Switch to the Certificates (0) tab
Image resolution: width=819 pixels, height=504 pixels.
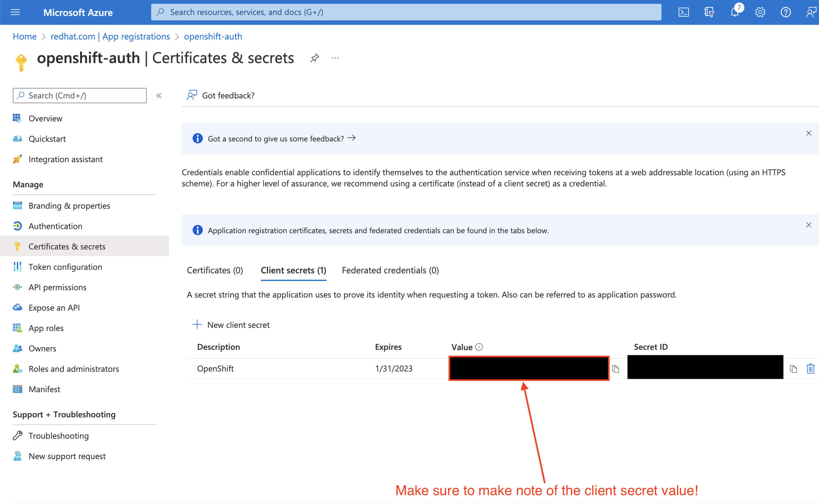215,270
